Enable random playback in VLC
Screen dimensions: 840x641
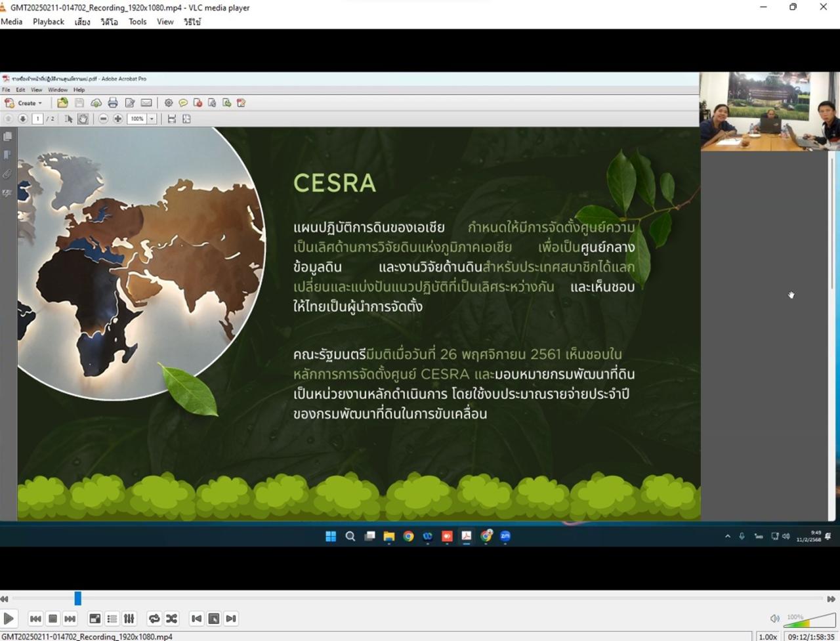[x=171, y=618]
